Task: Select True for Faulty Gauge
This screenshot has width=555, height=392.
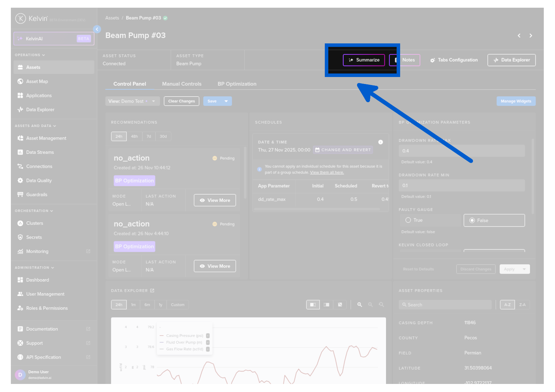Action: (x=408, y=220)
